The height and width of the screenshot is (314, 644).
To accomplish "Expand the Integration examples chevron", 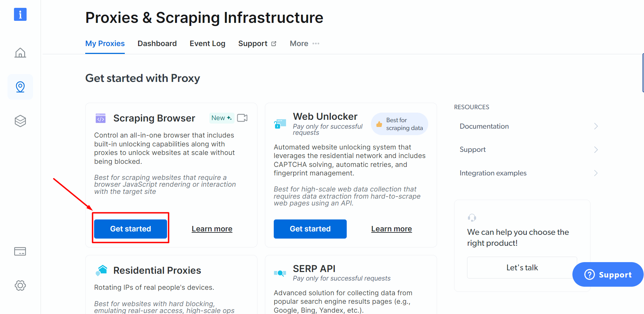I will 596,173.
